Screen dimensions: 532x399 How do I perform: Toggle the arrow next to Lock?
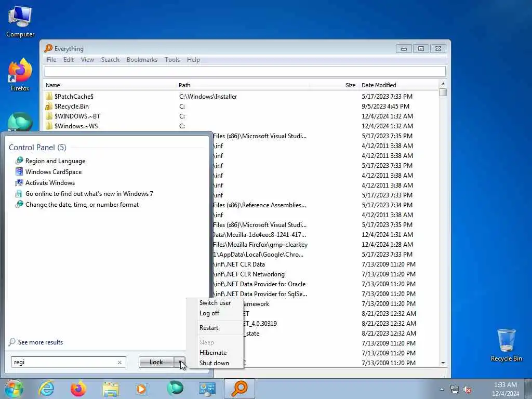[x=180, y=362]
